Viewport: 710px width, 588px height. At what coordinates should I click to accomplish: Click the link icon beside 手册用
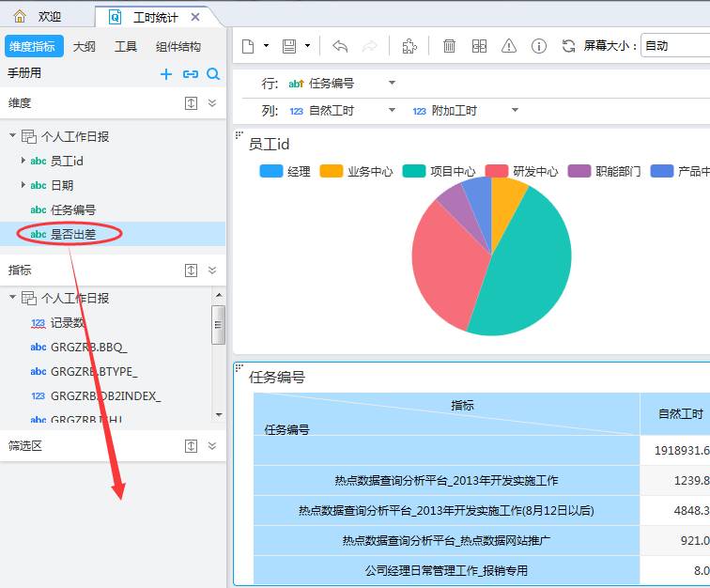coord(191,74)
